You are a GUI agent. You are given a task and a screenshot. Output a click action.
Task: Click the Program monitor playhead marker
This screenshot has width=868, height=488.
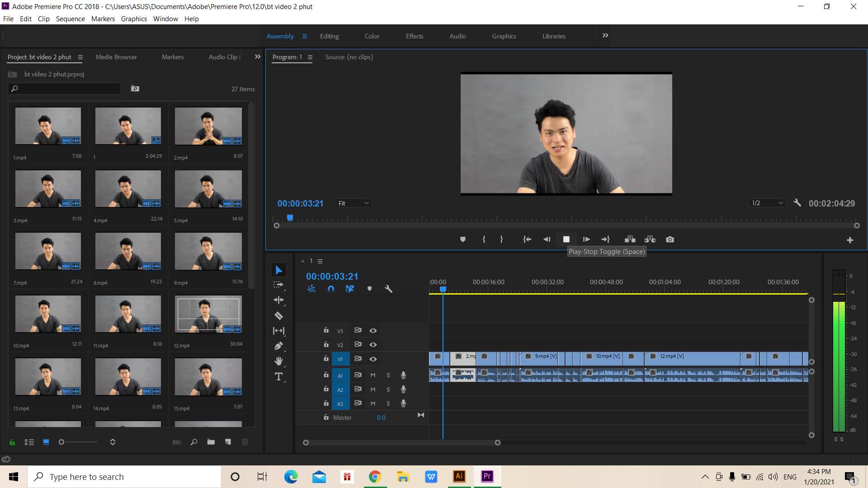290,218
